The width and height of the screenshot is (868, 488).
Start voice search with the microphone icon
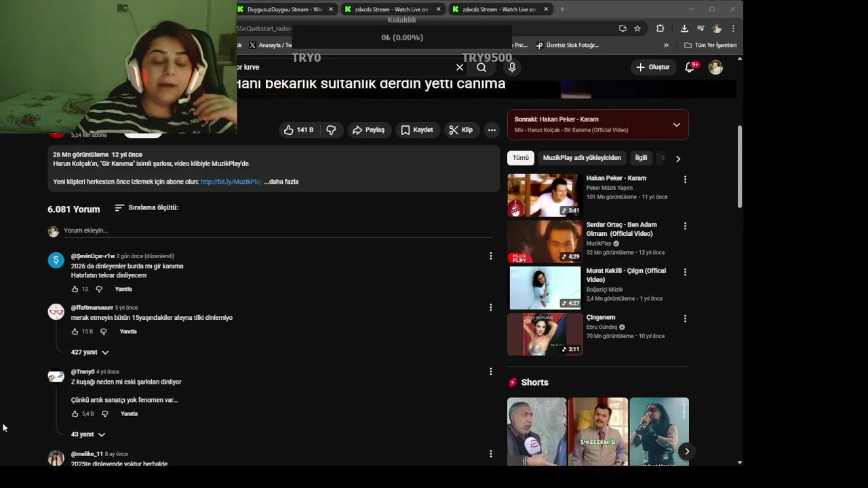[512, 67]
